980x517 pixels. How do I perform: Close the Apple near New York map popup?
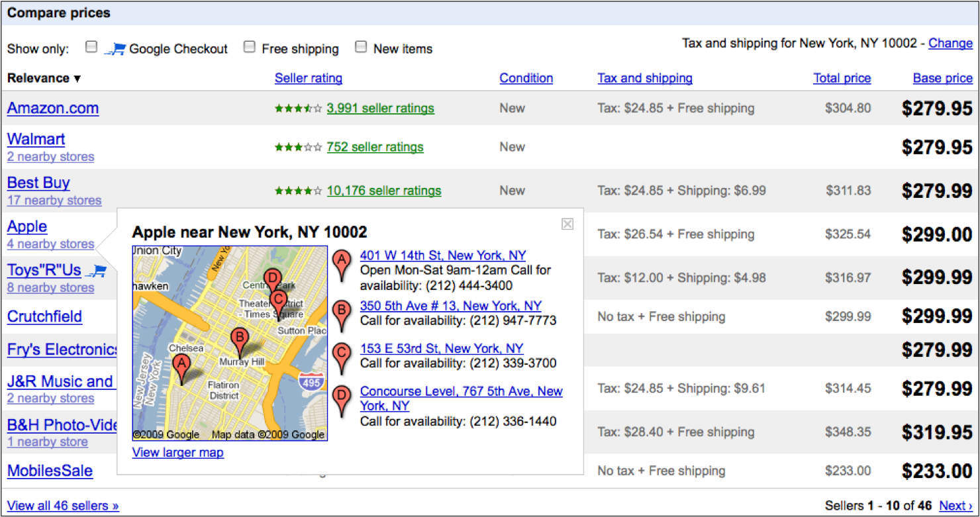(567, 224)
